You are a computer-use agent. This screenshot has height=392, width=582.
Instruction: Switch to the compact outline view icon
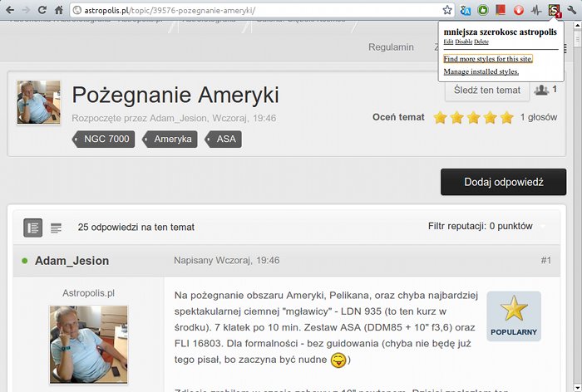56,228
